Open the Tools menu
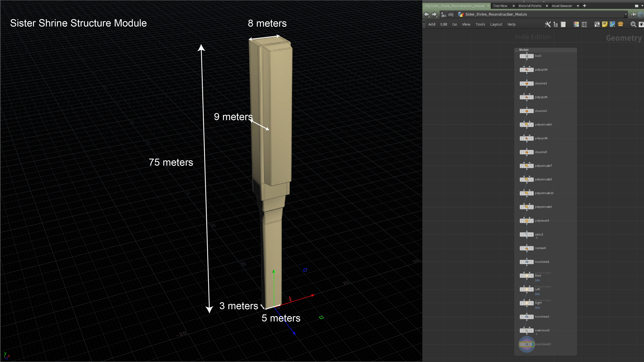Screen dimensions: 644x362 pos(480,24)
